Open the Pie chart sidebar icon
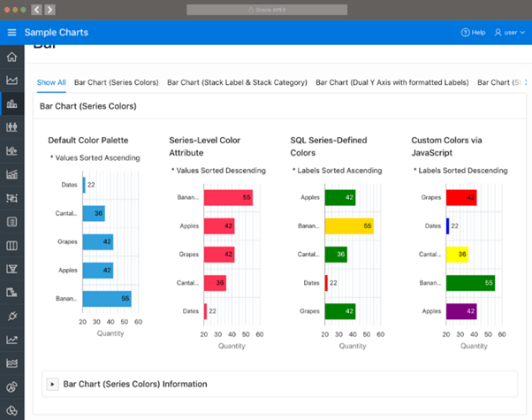Viewport: 532px width, 420px height. (x=11, y=386)
